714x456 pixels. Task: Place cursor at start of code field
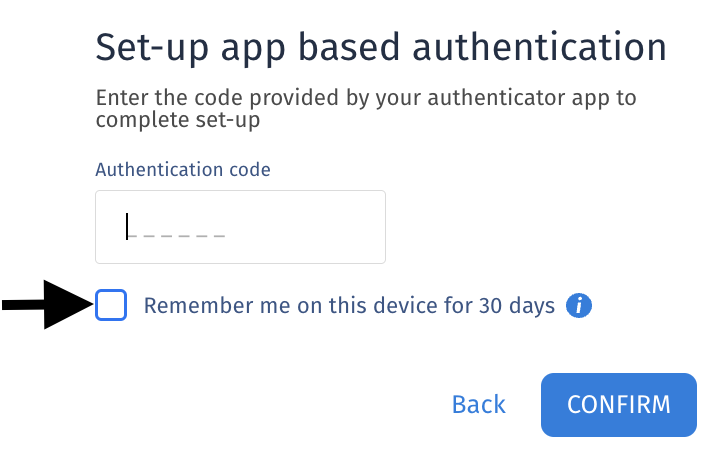click(x=128, y=228)
